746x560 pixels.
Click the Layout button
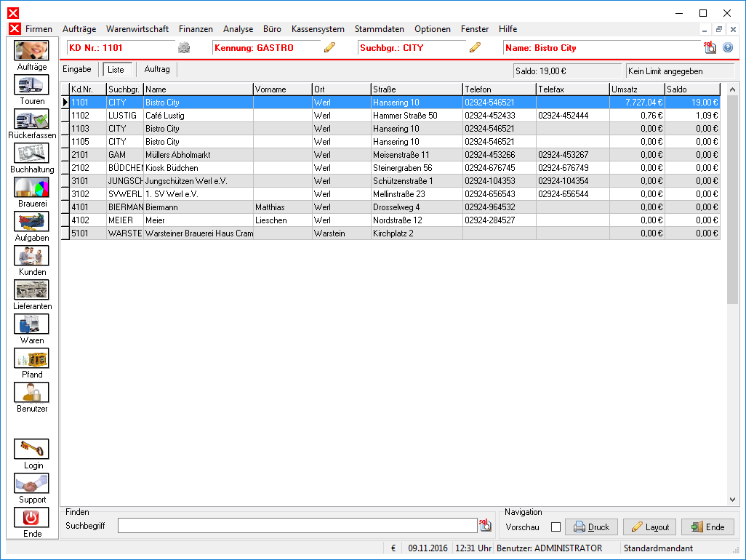point(649,527)
